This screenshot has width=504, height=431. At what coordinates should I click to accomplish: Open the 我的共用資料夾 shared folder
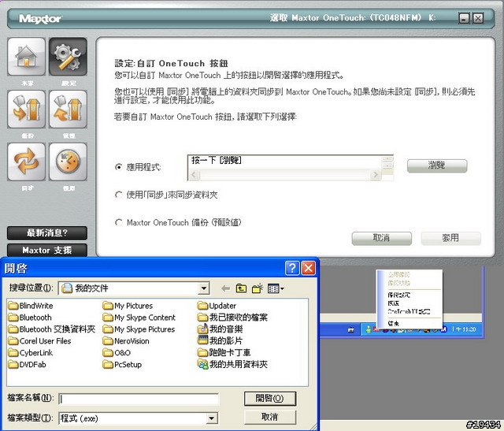pos(233,365)
